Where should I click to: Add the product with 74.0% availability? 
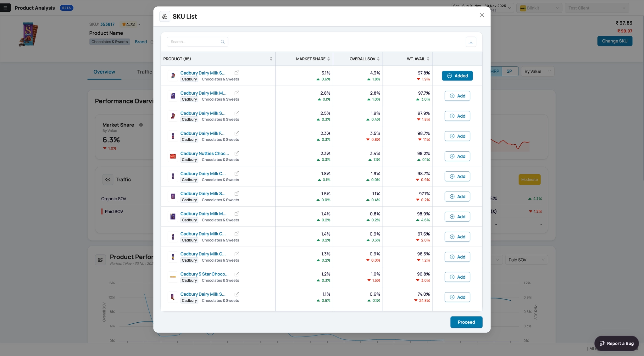pyautogui.click(x=457, y=297)
